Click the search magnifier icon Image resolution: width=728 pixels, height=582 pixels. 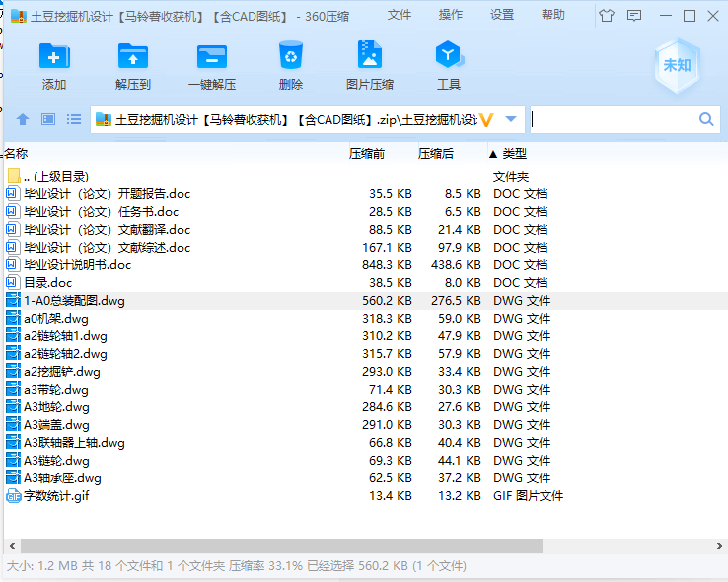coord(706,119)
